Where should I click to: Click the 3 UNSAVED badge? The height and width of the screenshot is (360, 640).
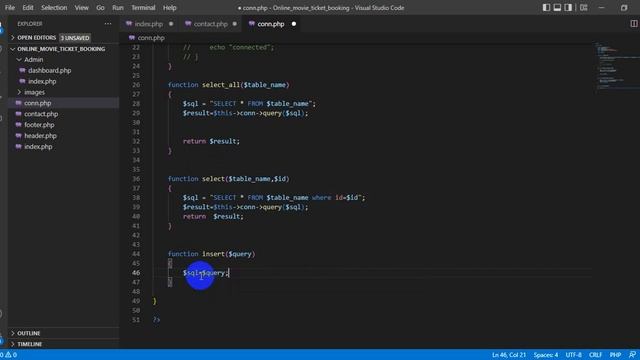pyautogui.click(x=75, y=38)
